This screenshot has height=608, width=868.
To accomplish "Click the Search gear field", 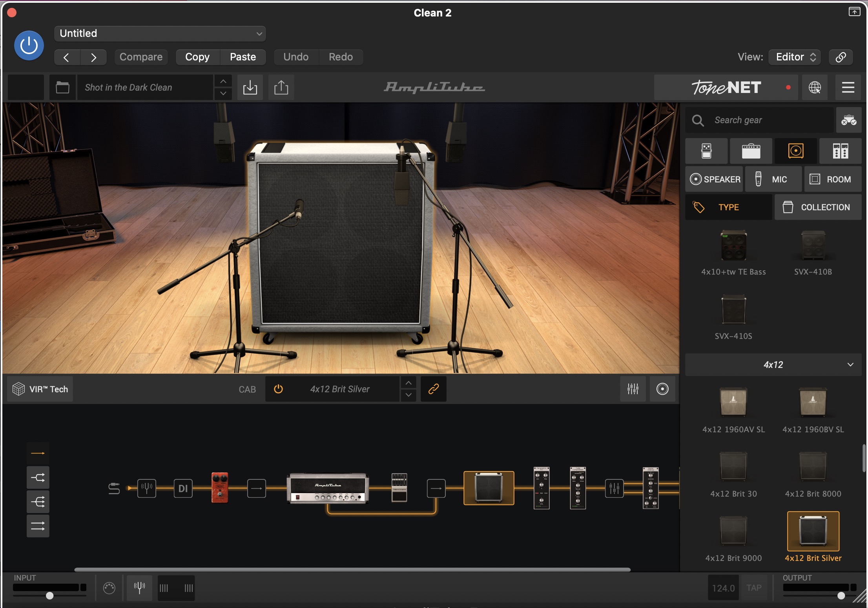I will [x=760, y=120].
